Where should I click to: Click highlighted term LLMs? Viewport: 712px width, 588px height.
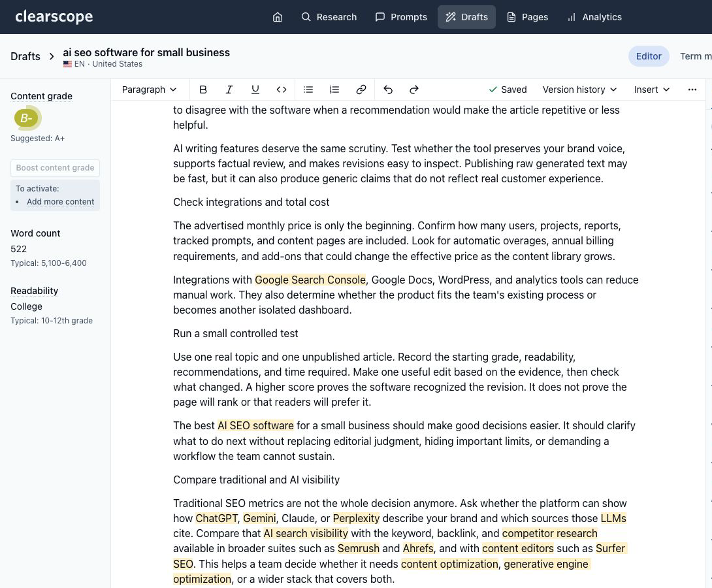pyautogui.click(x=613, y=518)
